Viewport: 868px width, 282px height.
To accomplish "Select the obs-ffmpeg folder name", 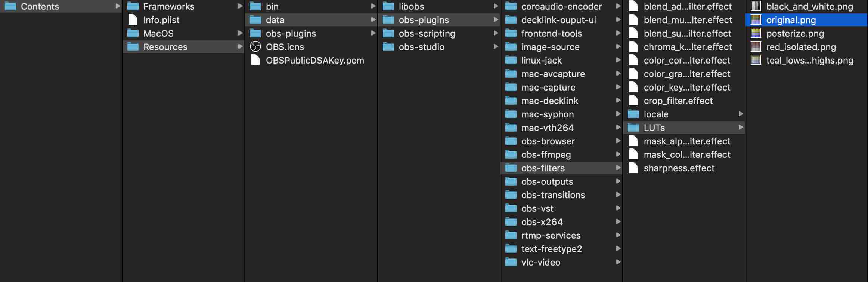I will pos(546,155).
